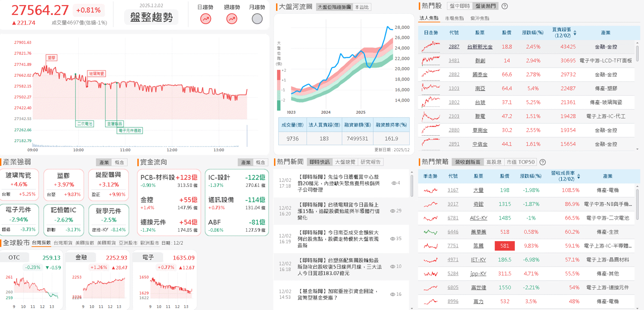The image size is (644, 310).
Task: Switch to 市場焦點 tab
Action: tap(454, 18)
